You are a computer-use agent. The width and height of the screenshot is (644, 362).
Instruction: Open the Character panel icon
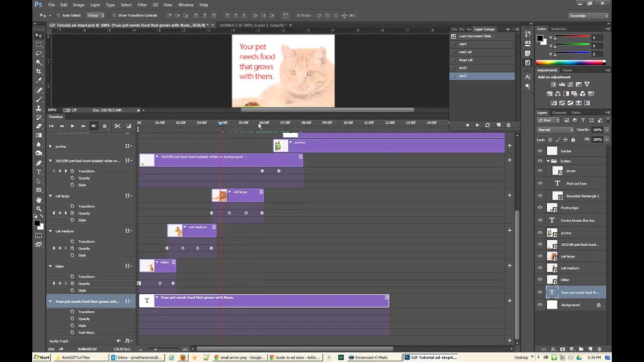[x=528, y=77]
